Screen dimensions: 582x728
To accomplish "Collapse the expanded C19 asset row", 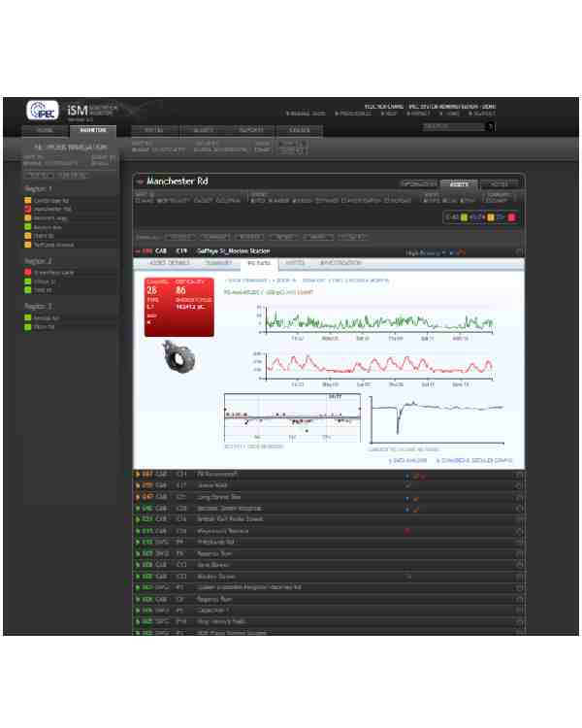I will tap(138, 251).
